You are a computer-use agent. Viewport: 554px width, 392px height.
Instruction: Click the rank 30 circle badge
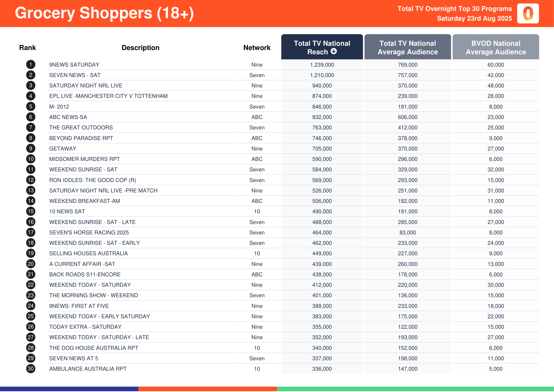coord(31,369)
